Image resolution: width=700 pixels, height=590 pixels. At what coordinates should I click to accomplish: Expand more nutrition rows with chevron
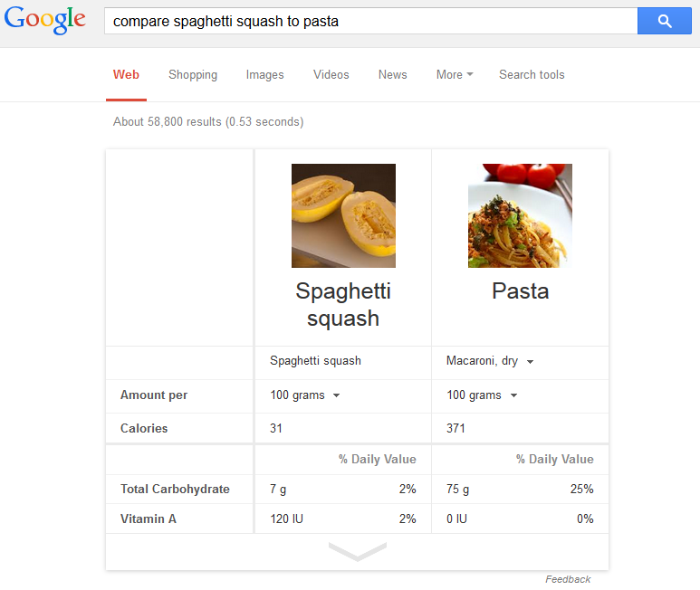point(357,551)
